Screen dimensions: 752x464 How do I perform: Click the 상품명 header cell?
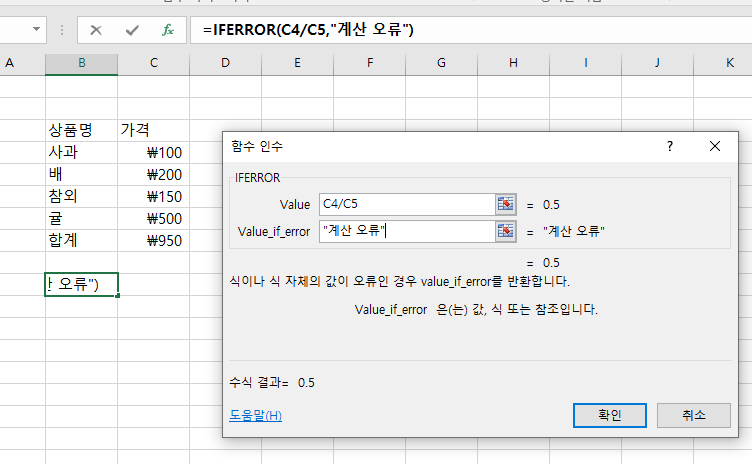point(81,130)
